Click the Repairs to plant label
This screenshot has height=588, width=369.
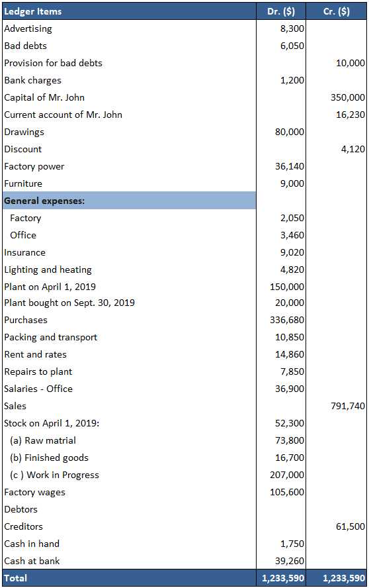pos(38,372)
